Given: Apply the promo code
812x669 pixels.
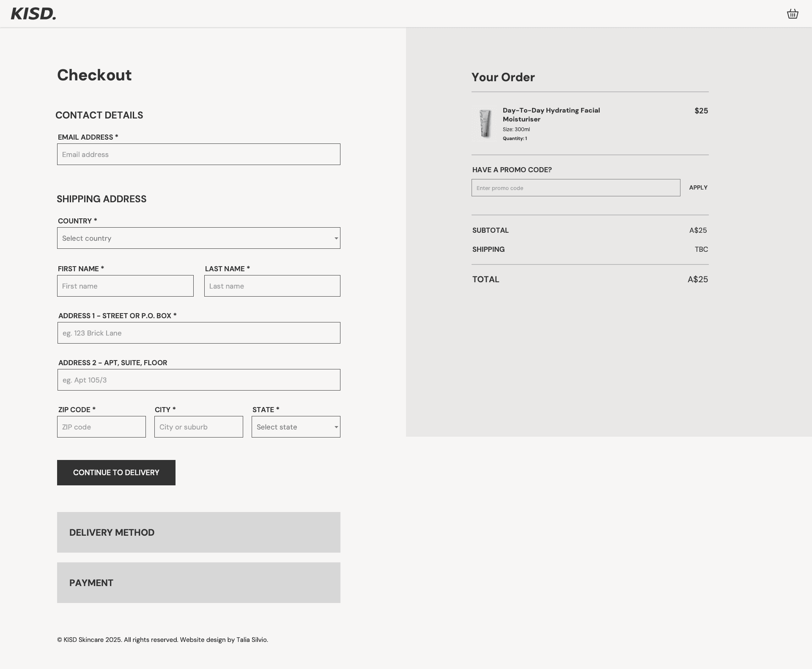Looking at the screenshot, I should pos(698,187).
